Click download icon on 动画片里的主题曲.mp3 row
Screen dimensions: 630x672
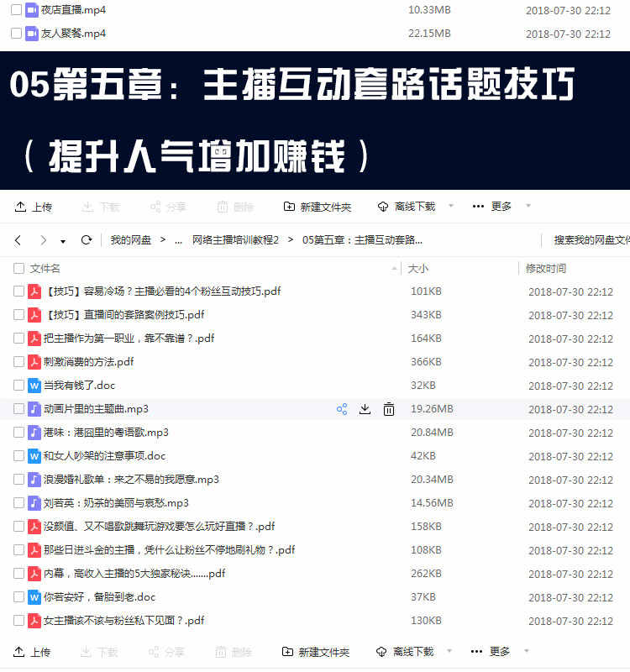pyautogui.click(x=365, y=409)
